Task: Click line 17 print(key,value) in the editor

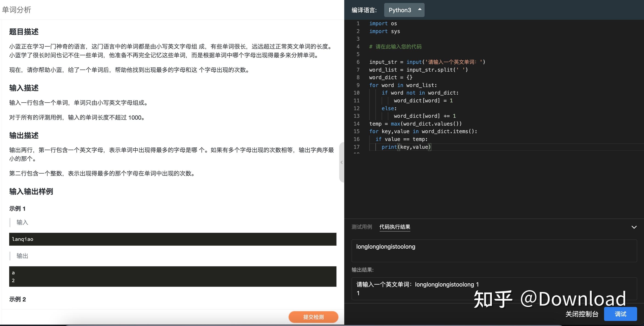Action: (x=406, y=147)
